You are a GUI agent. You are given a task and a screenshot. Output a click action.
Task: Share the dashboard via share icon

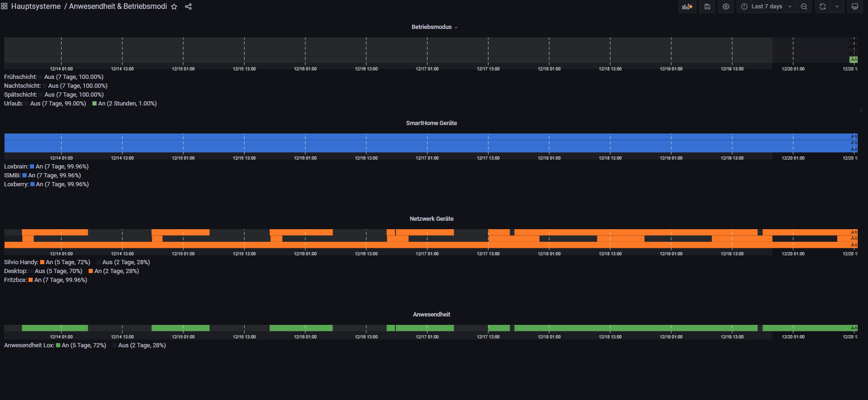coord(189,7)
